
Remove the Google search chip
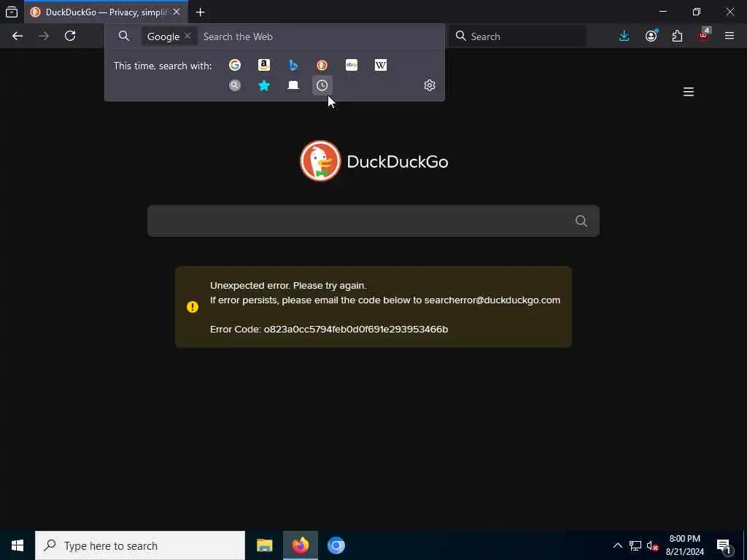[x=187, y=36]
